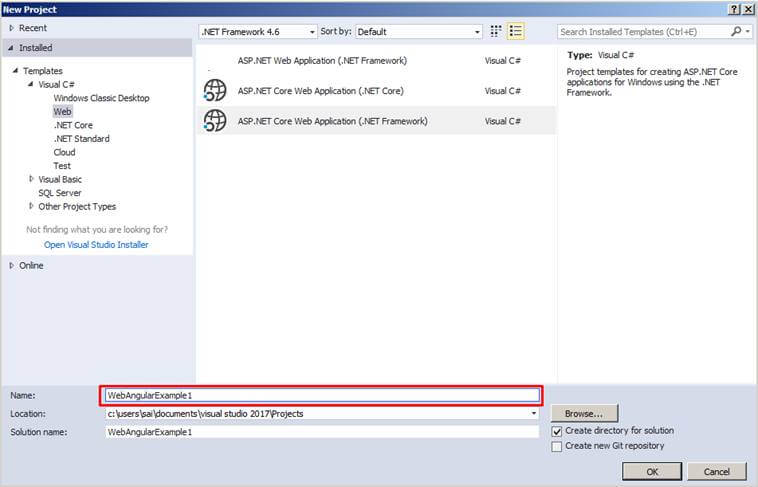
Task: Open the Location path dropdown arrow
Action: pyautogui.click(x=534, y=413)
